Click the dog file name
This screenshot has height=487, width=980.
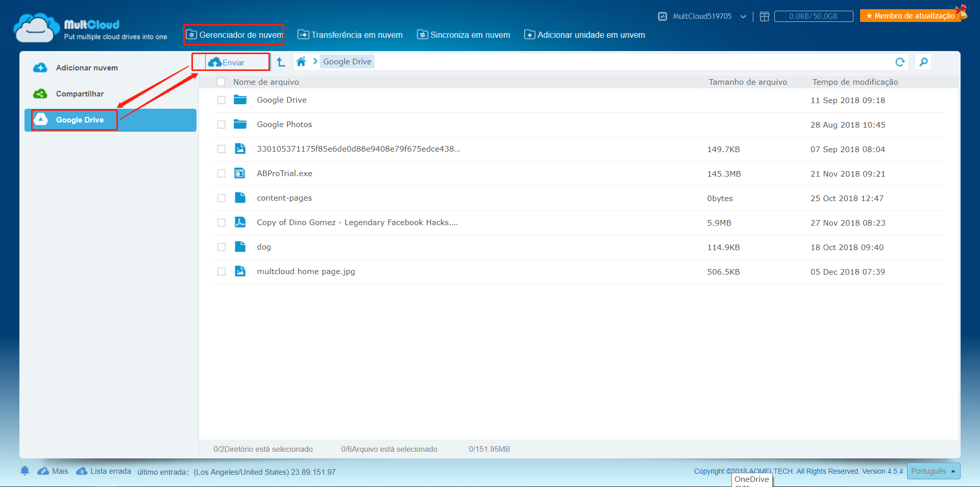[x=264, y=247]
